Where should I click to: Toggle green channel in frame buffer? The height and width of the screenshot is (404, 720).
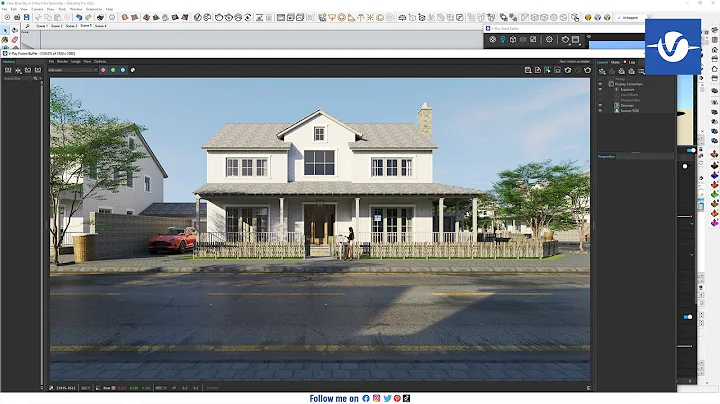pyautogui.click(x=113, y=70)
